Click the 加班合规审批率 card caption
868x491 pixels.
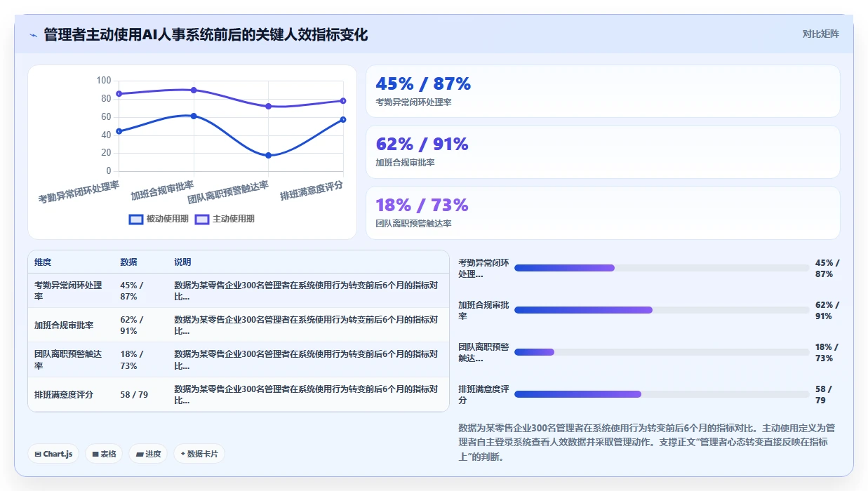[405, 163]
